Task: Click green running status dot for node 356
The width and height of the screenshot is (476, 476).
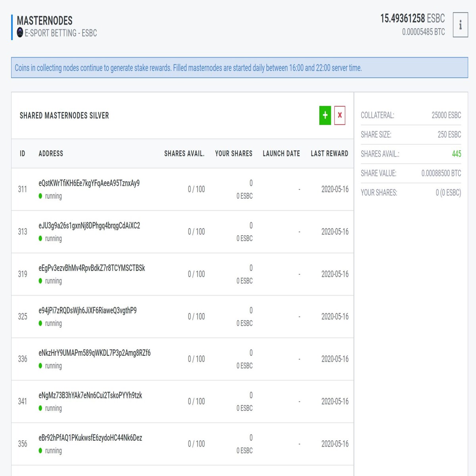Action: coord(40,451)
